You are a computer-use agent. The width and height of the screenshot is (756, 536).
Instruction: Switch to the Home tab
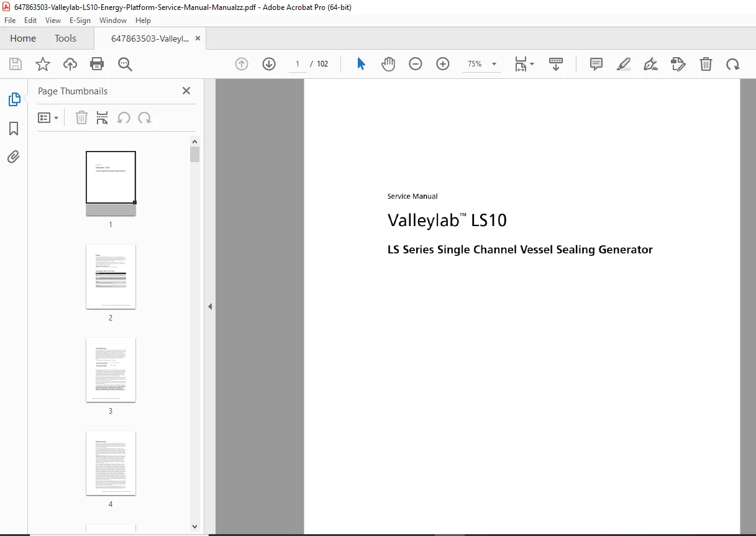23,38
